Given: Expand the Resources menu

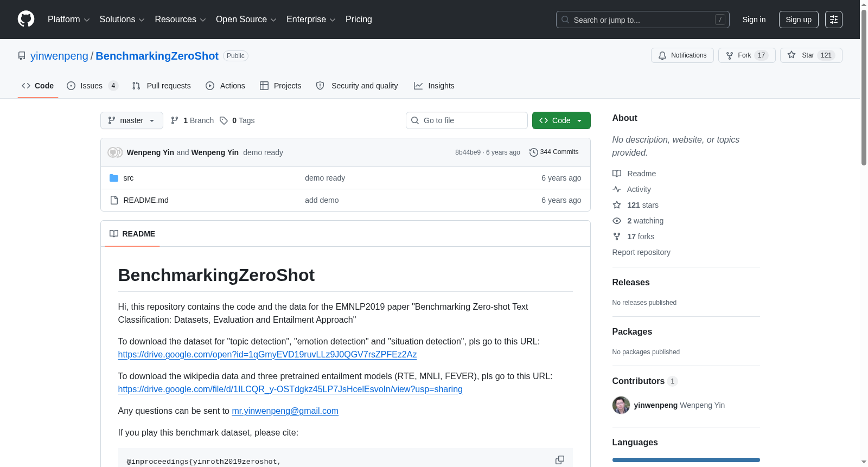Looking at the screenshot, I should coord(180,20).
